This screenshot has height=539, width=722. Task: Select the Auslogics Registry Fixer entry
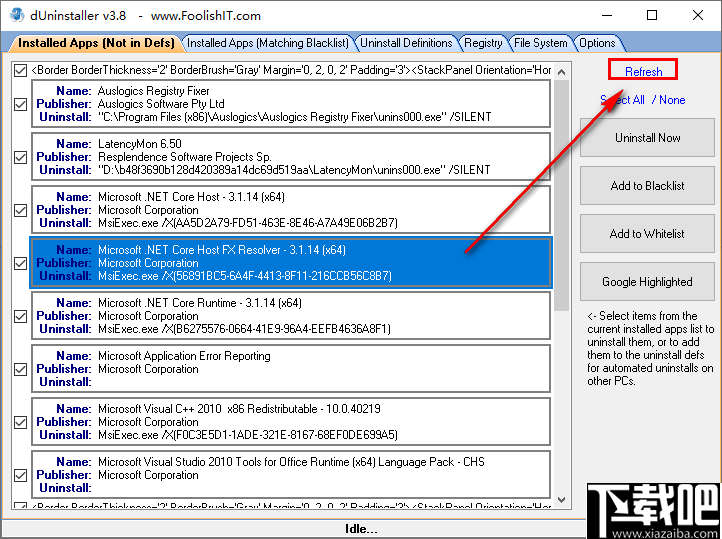coord(291,104)
